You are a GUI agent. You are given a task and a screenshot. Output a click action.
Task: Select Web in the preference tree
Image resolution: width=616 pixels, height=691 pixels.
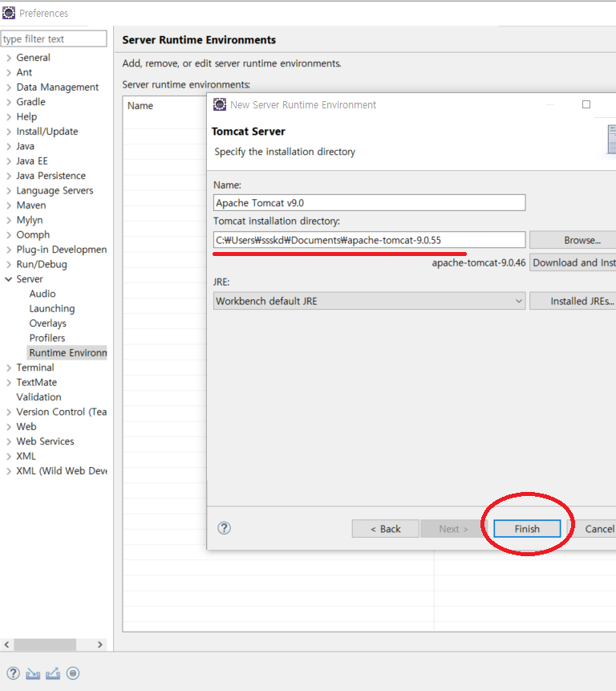(x=26, y=427)
